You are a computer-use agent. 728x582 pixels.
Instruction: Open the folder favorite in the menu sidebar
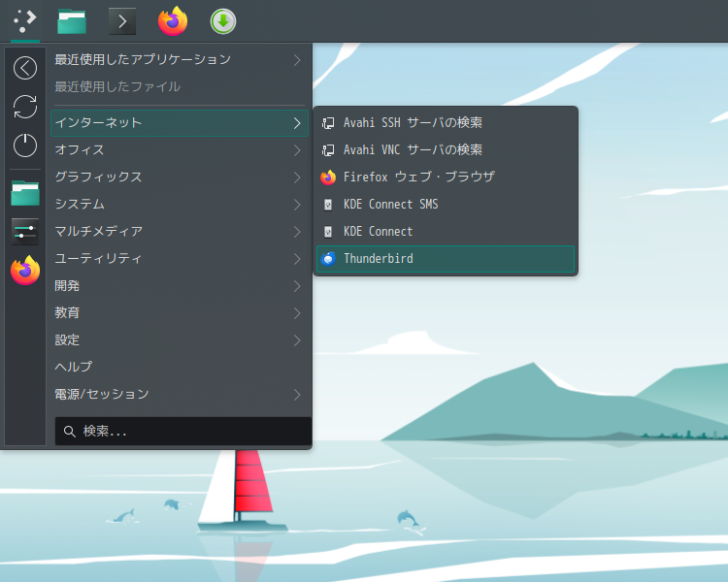tap(25, 193)
